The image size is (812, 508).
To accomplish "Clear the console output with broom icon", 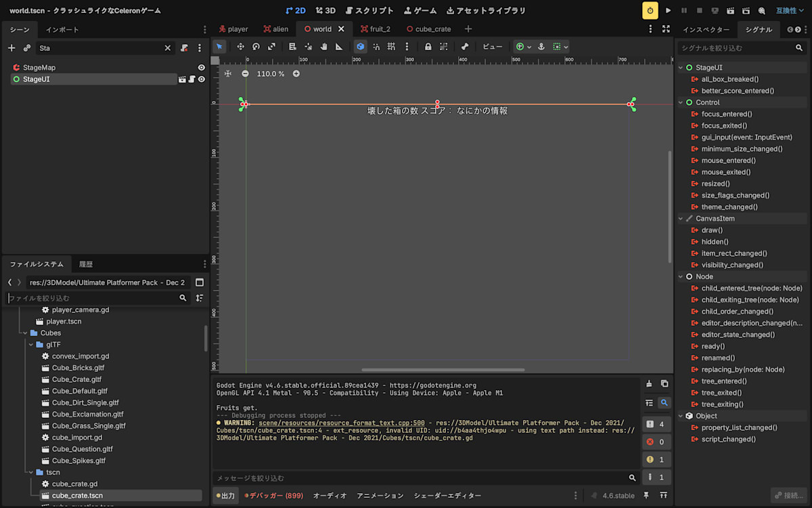I will tap(649, 383).
